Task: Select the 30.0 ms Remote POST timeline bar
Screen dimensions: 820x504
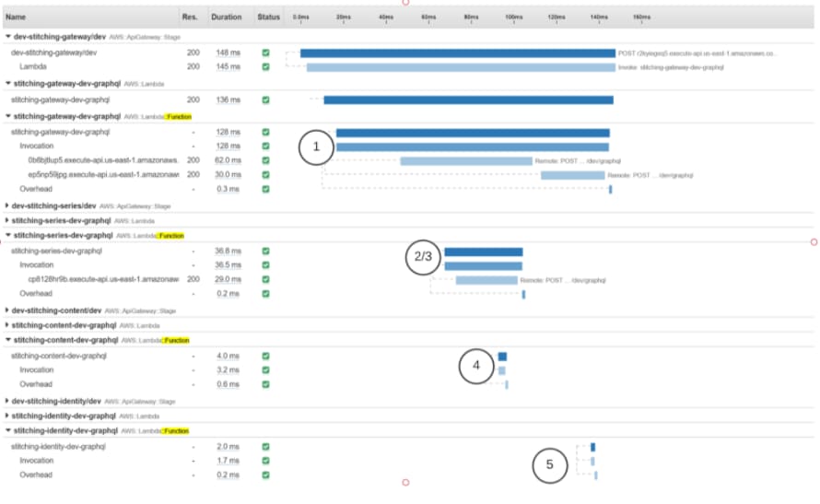Action: click(573, 175)
